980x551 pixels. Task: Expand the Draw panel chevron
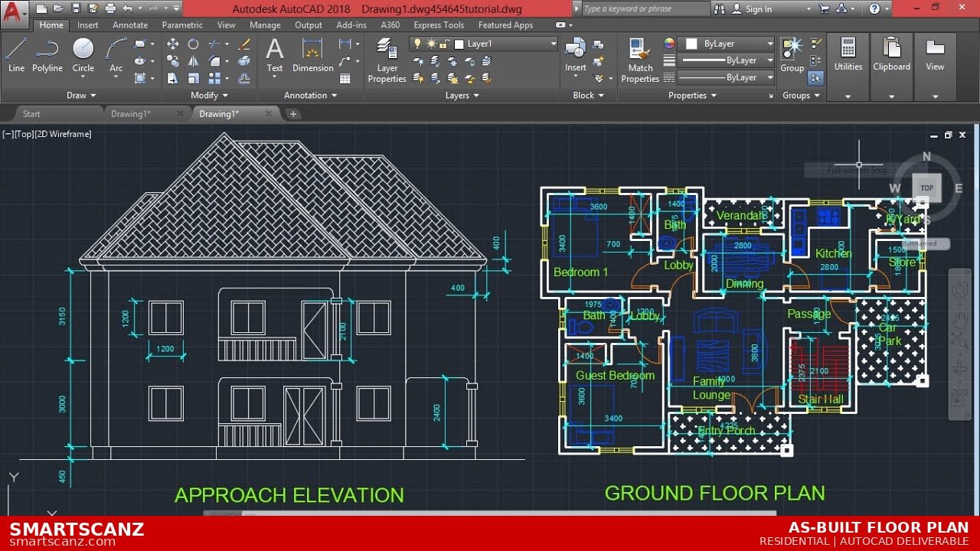(94, 95)
